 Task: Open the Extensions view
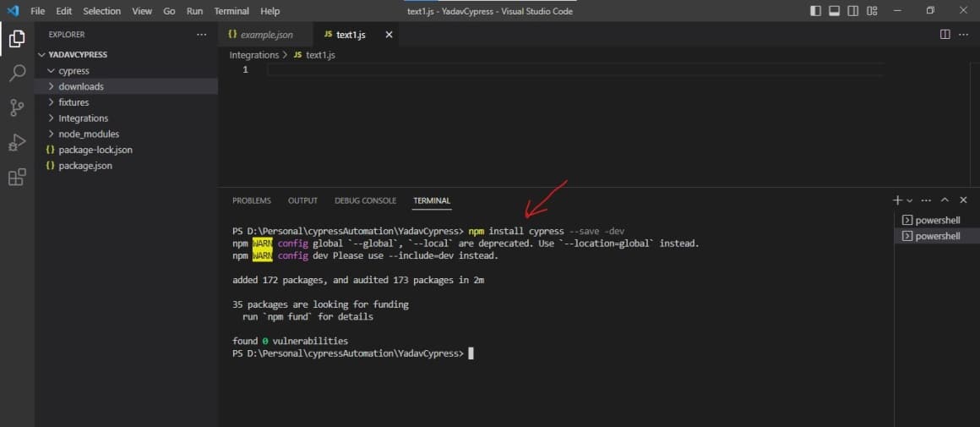pyautogui.click(x=17, y=178)
